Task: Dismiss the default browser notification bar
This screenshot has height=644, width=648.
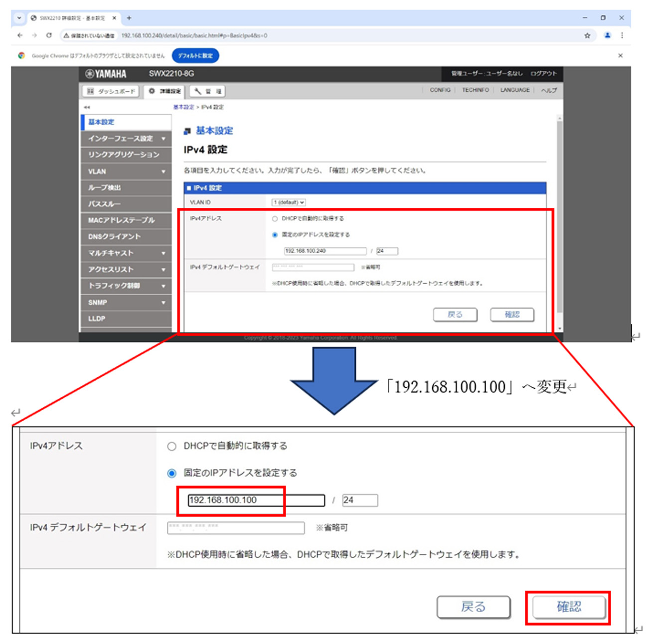Action: (x=620, y=55)
